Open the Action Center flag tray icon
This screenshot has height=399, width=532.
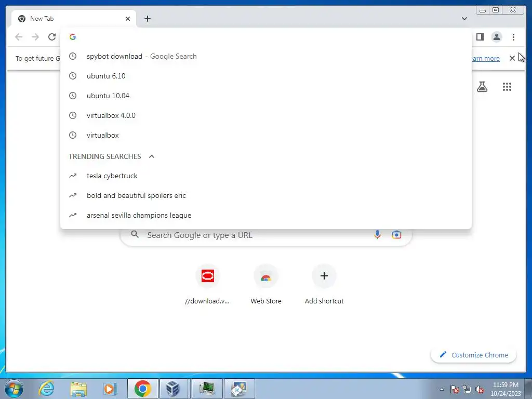click(454, 390)
